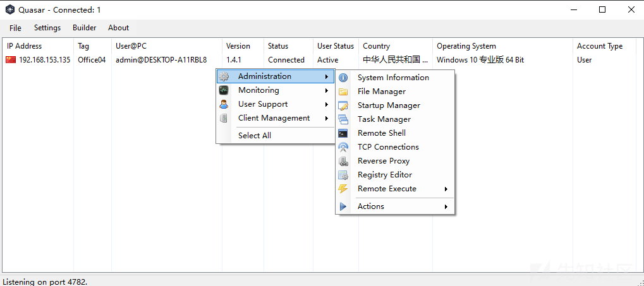Click the Remote Execute lightning icon
This screenshot has width=644, height=286.
343,189
